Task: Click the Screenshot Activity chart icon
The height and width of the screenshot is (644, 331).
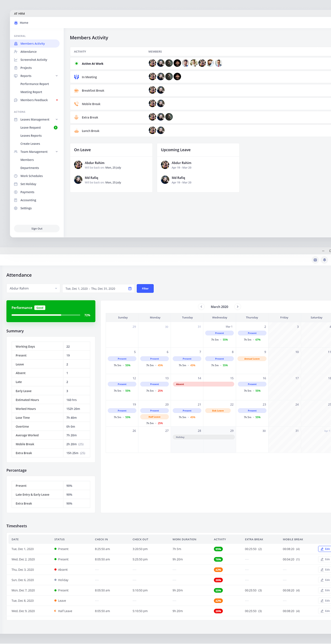Action: [x=16, y=60]
